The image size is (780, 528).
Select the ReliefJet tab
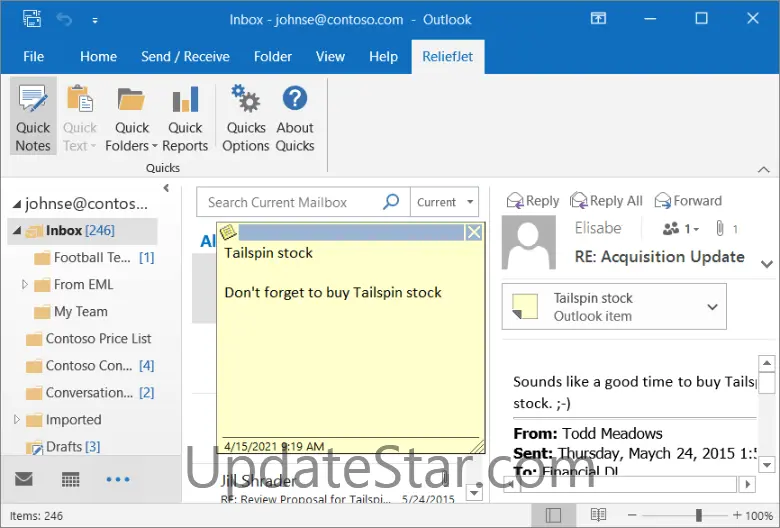point(448,57)
